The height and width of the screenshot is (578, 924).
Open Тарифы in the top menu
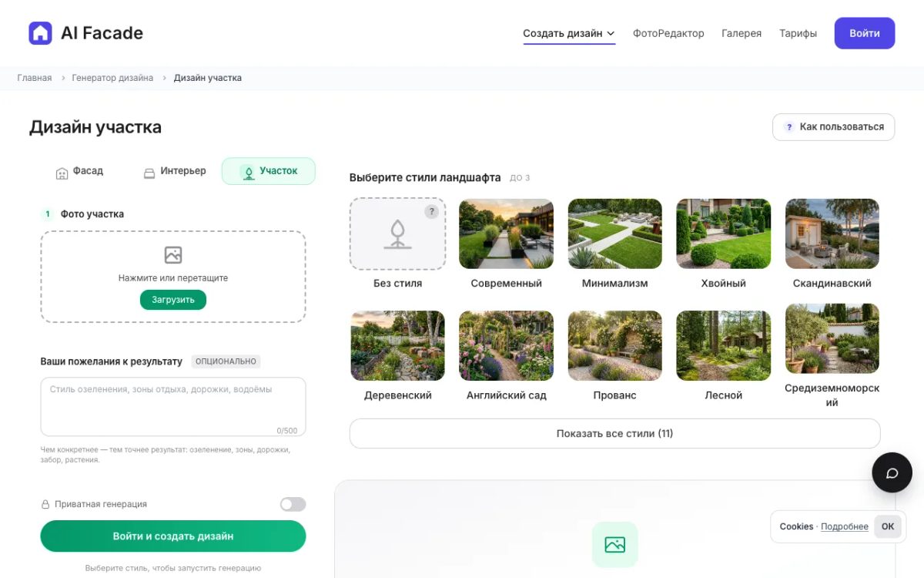click(798, 33)
